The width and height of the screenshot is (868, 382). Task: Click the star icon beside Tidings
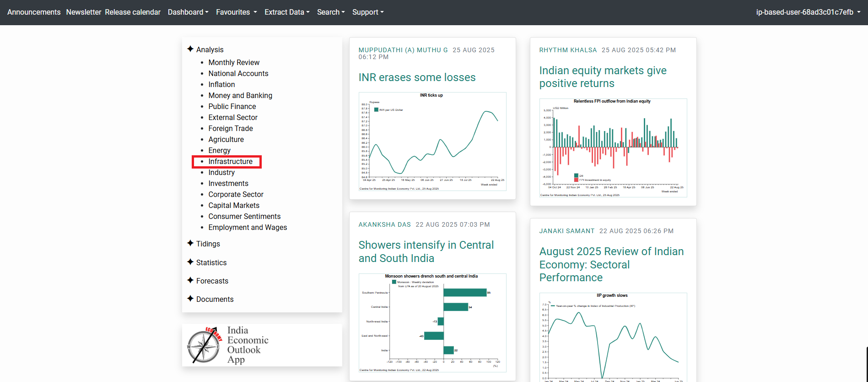[x=190, y=243]
